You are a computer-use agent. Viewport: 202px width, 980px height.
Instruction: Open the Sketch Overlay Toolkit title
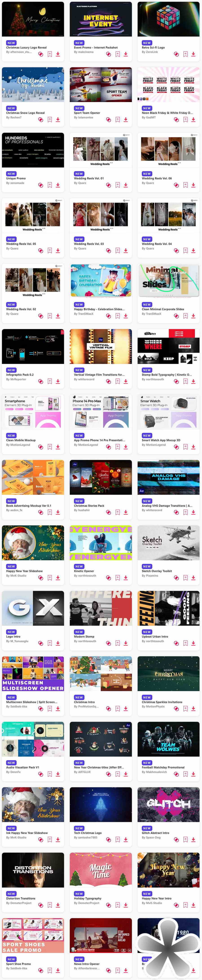157,571
